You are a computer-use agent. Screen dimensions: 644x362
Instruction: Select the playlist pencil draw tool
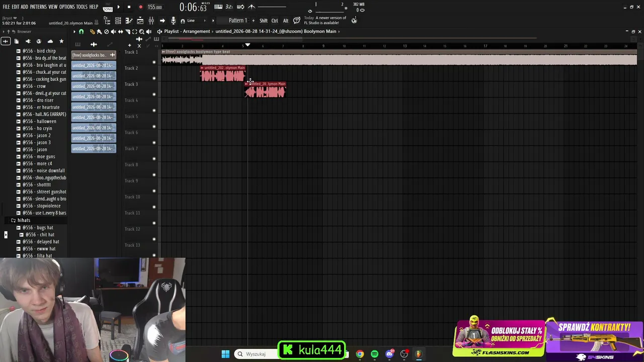[x=92, y=32]
